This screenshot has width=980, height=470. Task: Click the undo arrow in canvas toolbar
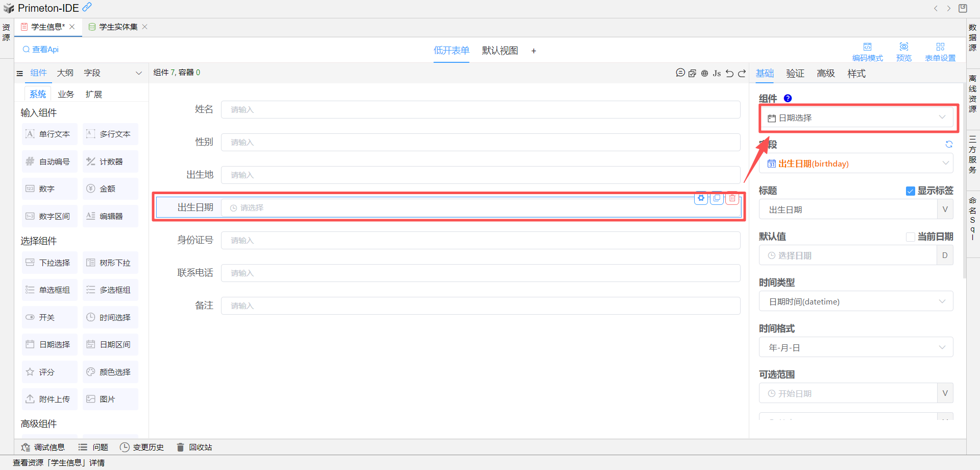click(729, 73)
